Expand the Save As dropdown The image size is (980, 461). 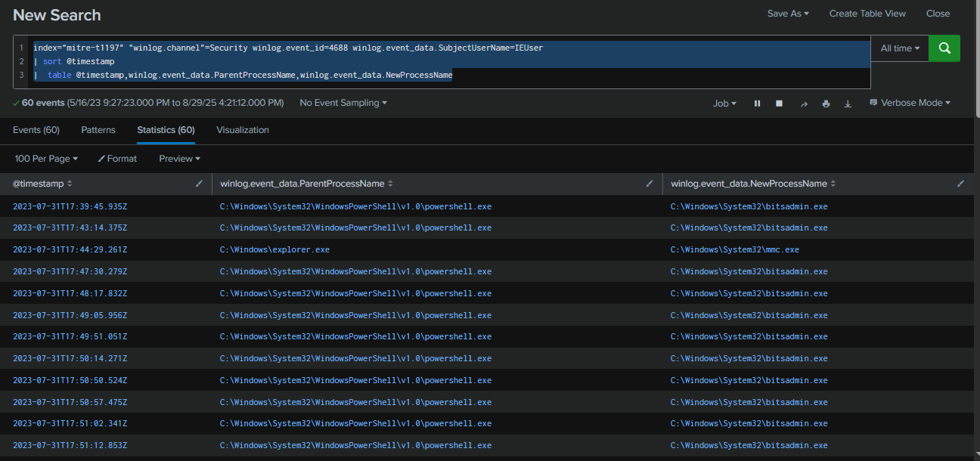pos(788,14)
